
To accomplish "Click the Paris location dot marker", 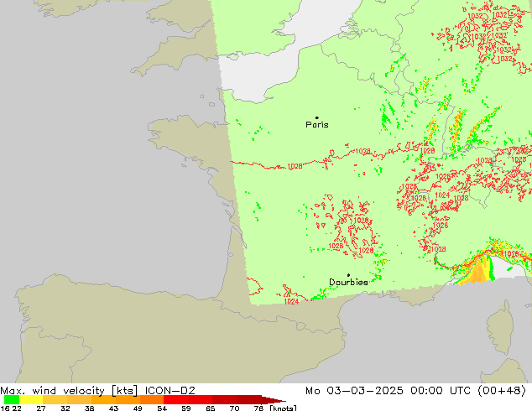I will [x=317, y=117].
